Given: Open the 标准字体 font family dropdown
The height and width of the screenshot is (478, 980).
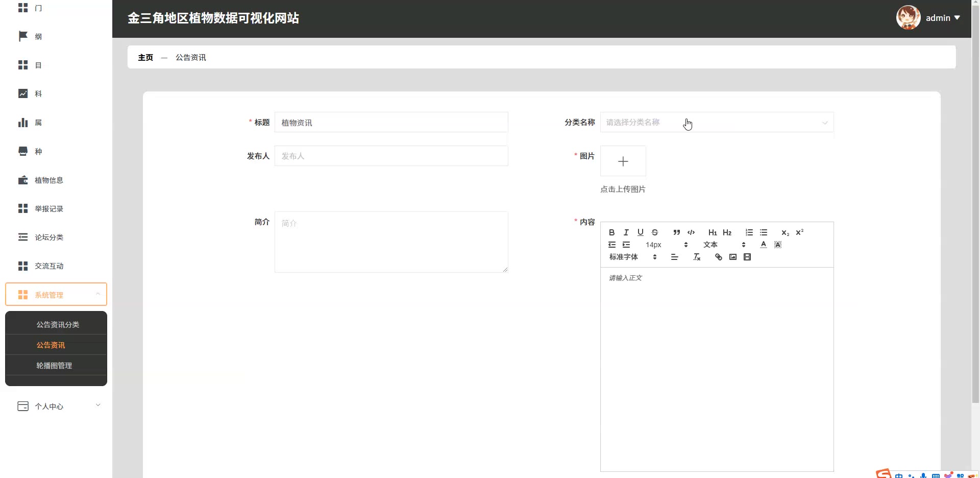Looking at the screenshot, I should [632, 257].
